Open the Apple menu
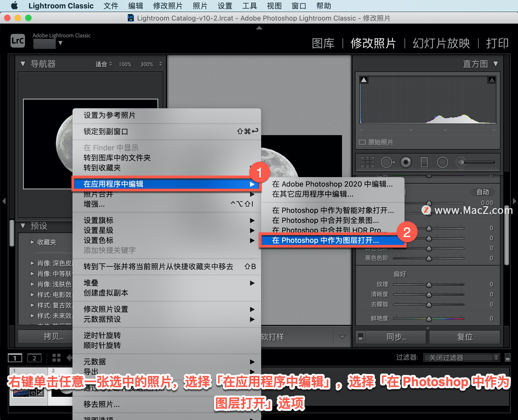 pos(14,6)
